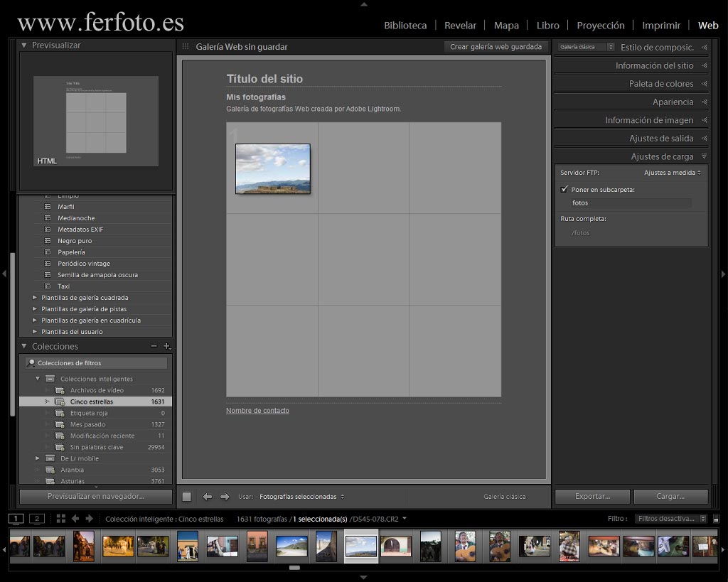The image size is (728, 582).
Task: Go to previous page left arrow in toolbar
Action: (207, 497)
